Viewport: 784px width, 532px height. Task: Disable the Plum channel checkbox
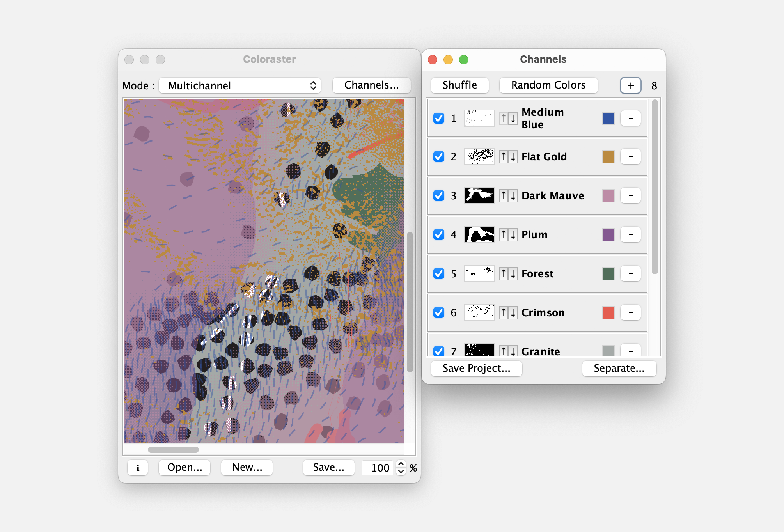point(439,235)
